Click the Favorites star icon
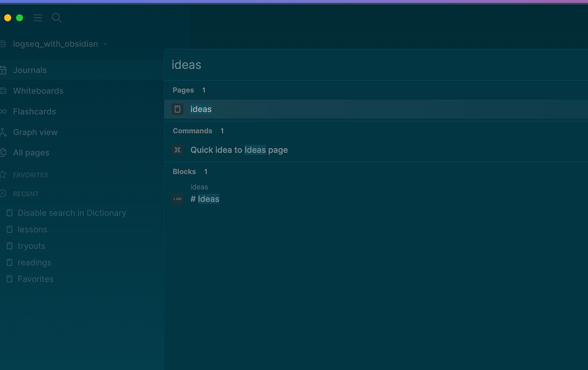 [x=3, y=175]
